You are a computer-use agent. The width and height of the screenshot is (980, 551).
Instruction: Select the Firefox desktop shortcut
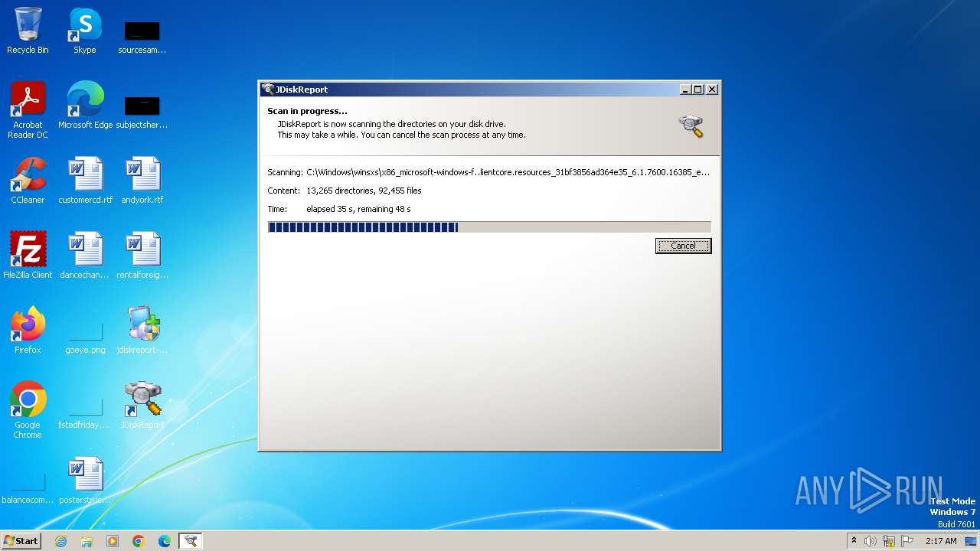pos(28,331)
